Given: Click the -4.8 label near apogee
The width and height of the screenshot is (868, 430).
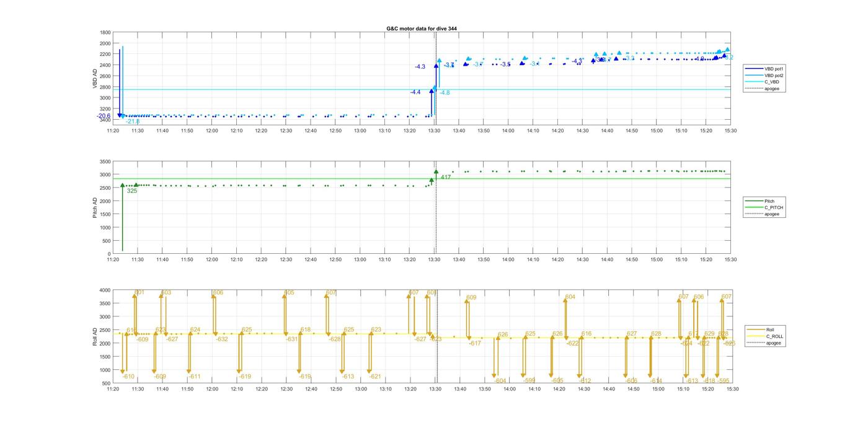Looking at the screenshot, I should pyautogui.click(x=445, y=92).
